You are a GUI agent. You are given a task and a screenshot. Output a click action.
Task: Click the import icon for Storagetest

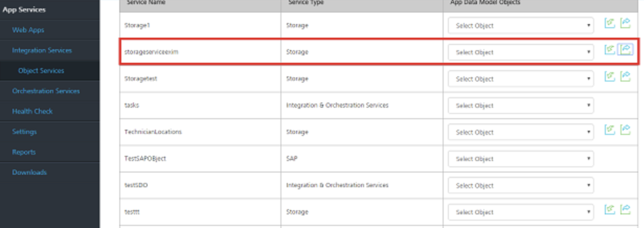pyautogui.click(x=609, y=76)
